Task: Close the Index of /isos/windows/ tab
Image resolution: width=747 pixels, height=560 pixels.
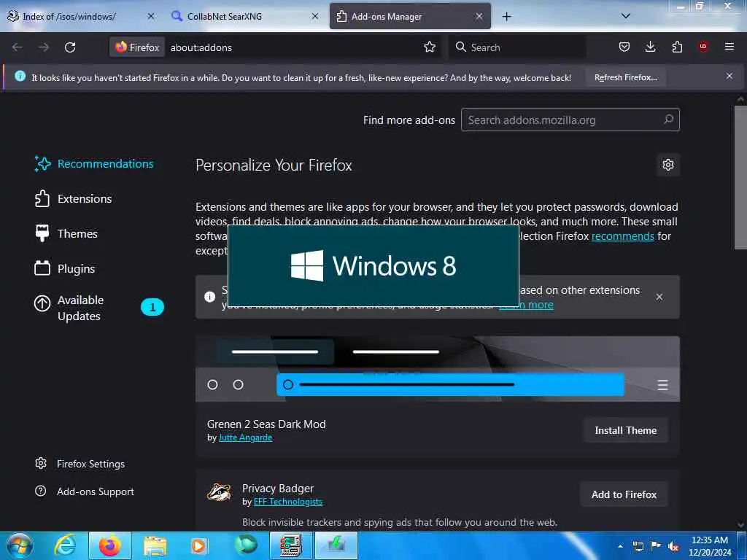Action: pos(151,16)
